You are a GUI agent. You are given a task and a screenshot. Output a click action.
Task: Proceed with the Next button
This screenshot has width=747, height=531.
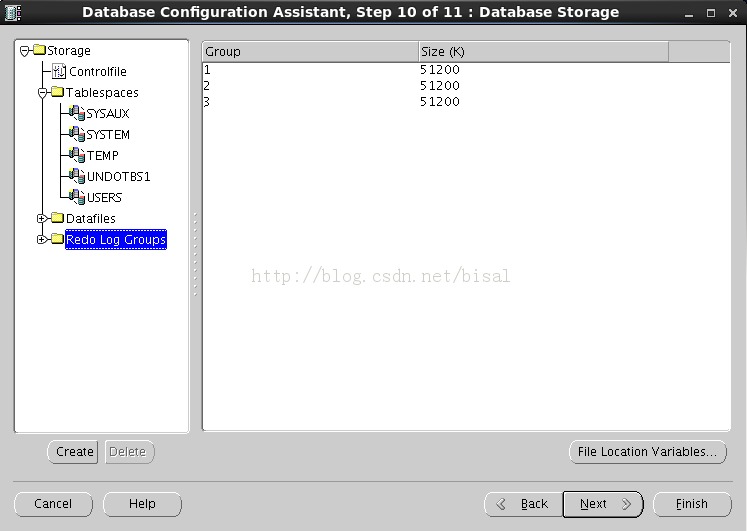point(603,504)
